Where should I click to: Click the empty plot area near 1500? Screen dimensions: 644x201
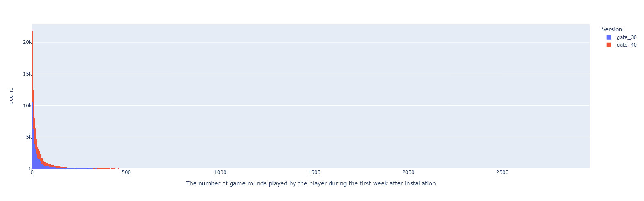click(x=314, y=96)
